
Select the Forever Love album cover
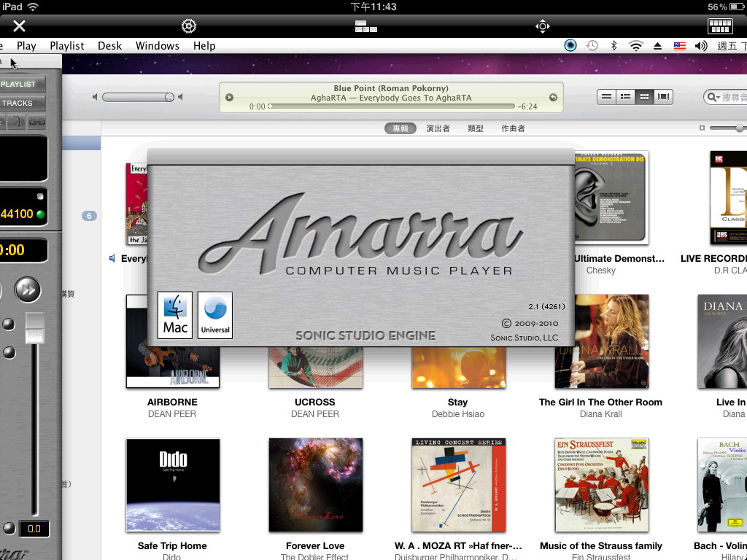tap(316, 485)
